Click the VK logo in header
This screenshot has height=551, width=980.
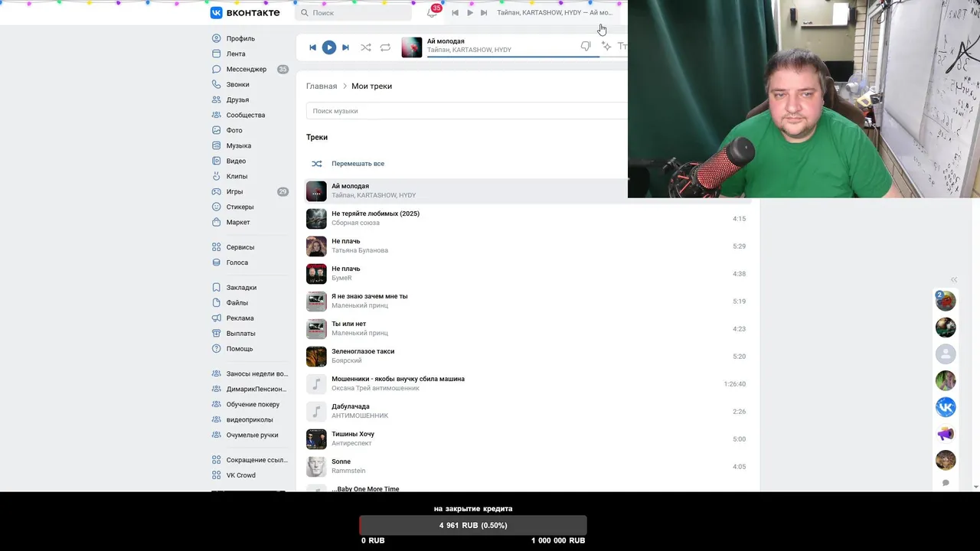(245, 12)
